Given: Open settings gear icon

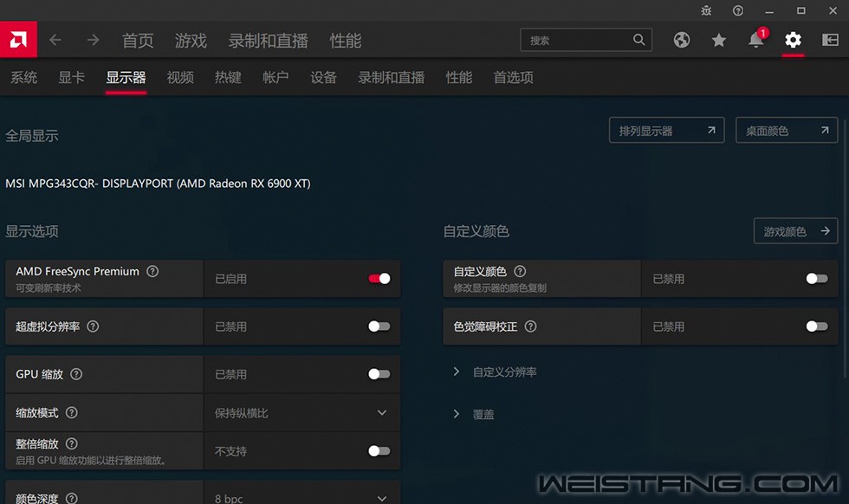Looking at the screenshot, I should pyautogui.click(x=793, y=40).
